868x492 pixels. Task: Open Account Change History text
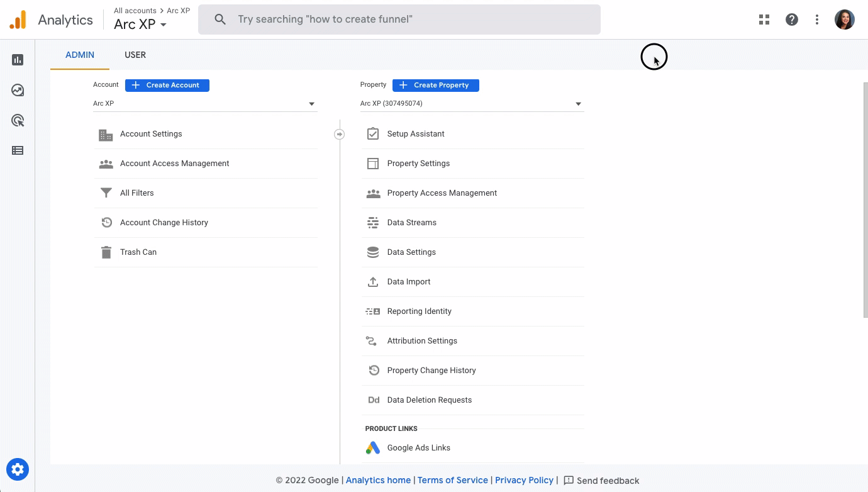point(164,223)
